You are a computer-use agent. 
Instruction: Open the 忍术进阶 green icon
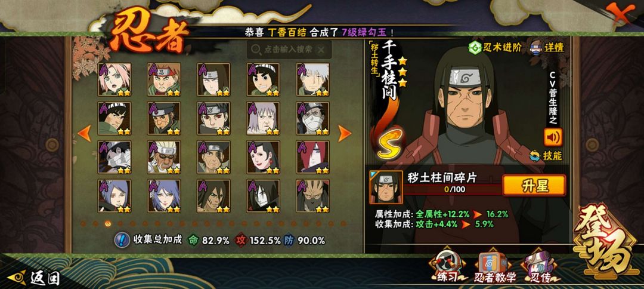(495, 47)
